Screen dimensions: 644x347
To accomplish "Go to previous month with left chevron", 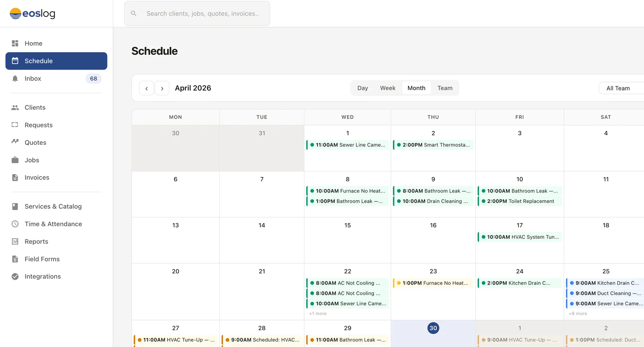I will 147,88.
